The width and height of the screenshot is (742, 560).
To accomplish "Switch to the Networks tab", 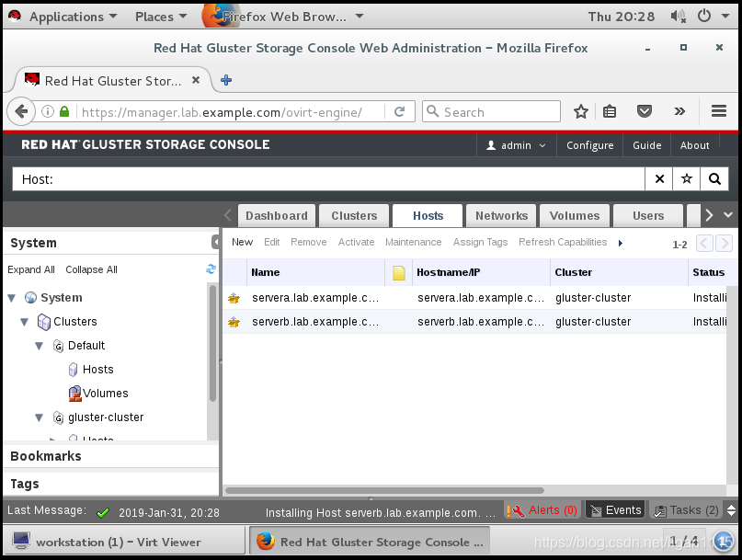I will pos(501,216).
